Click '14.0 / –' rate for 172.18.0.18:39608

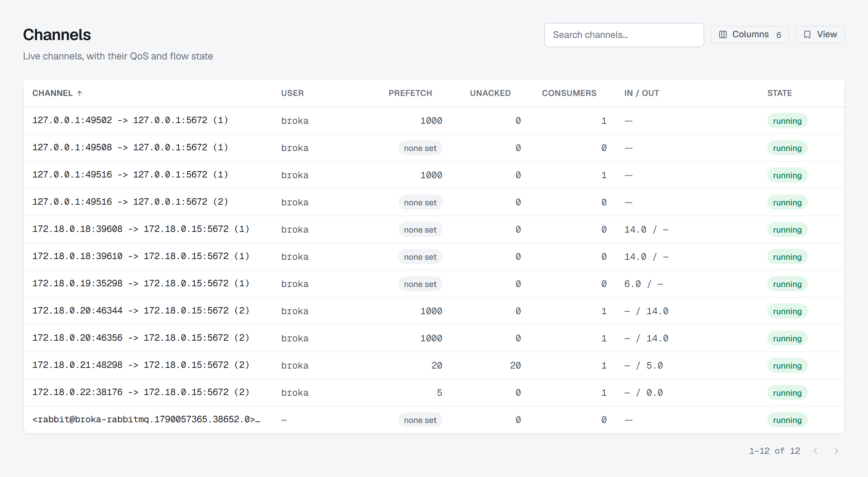(x=646, y=230)
